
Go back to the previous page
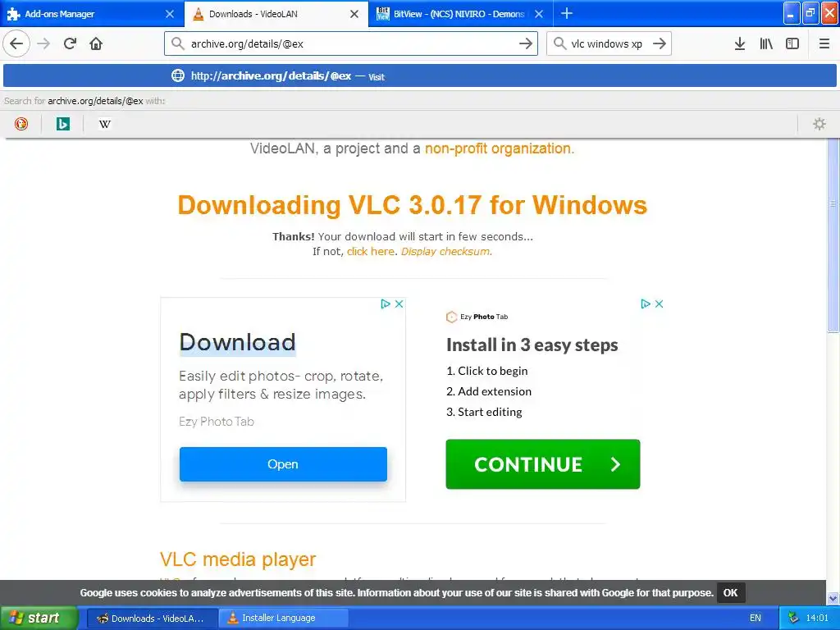pos(16,43)
